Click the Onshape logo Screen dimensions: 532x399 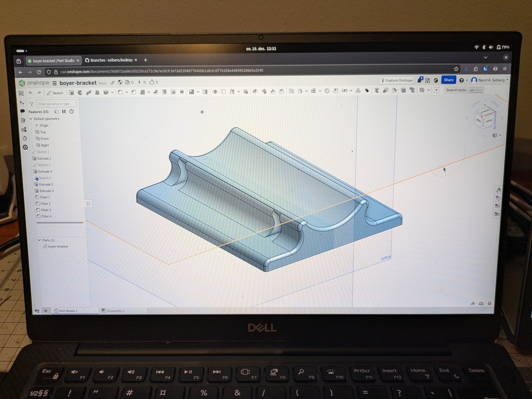34,83
